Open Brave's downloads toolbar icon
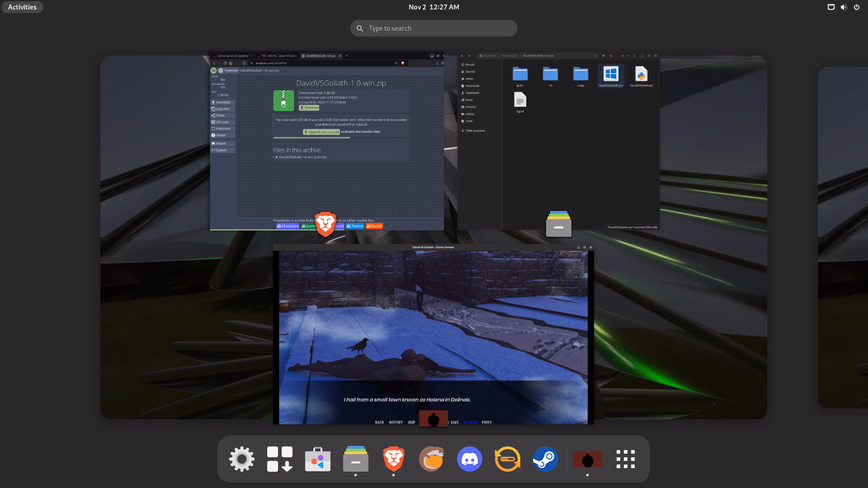The image size is (868, 488). (437, 63)
